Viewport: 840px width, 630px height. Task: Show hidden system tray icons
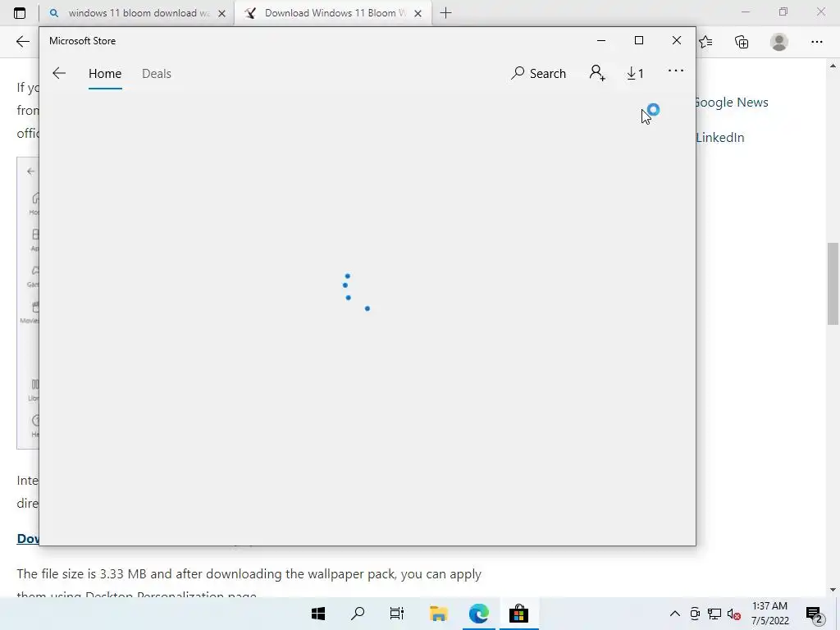point(675,614)
